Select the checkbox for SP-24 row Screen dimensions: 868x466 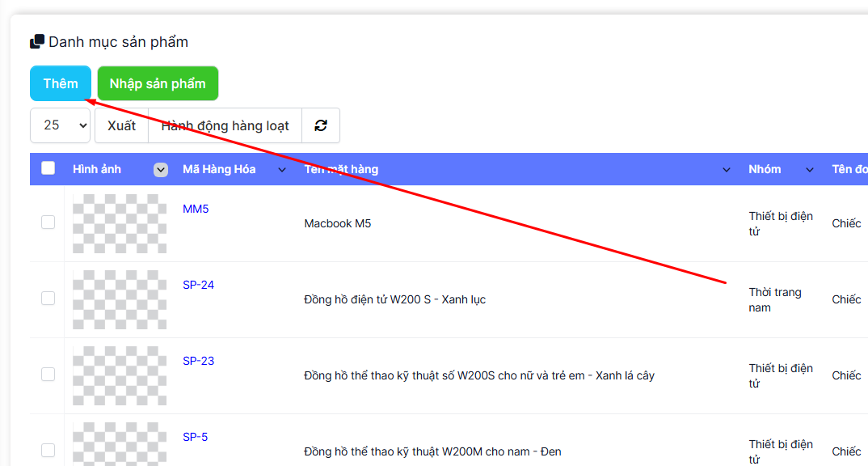[x=48, y=299]
